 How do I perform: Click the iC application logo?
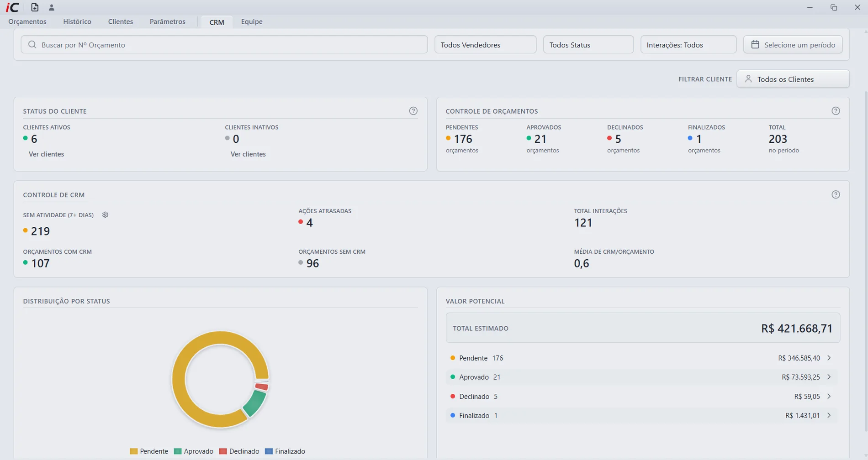click(x=12, y=7)
